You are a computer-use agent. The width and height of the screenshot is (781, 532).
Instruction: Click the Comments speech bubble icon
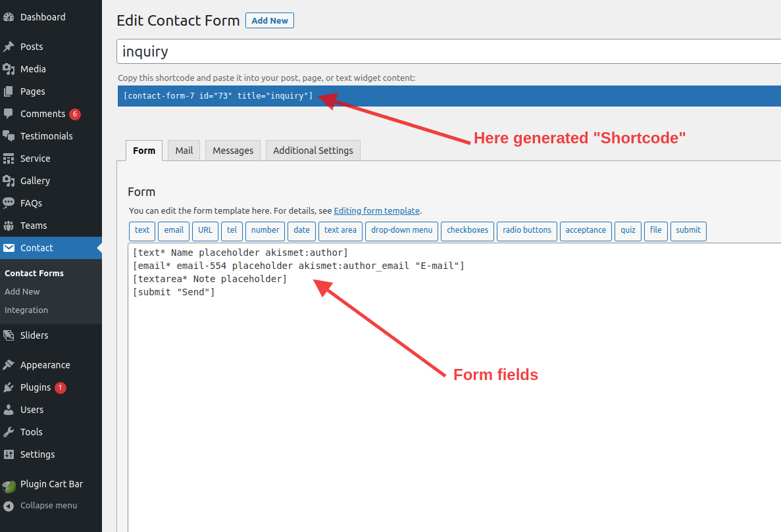pos(9,114)
